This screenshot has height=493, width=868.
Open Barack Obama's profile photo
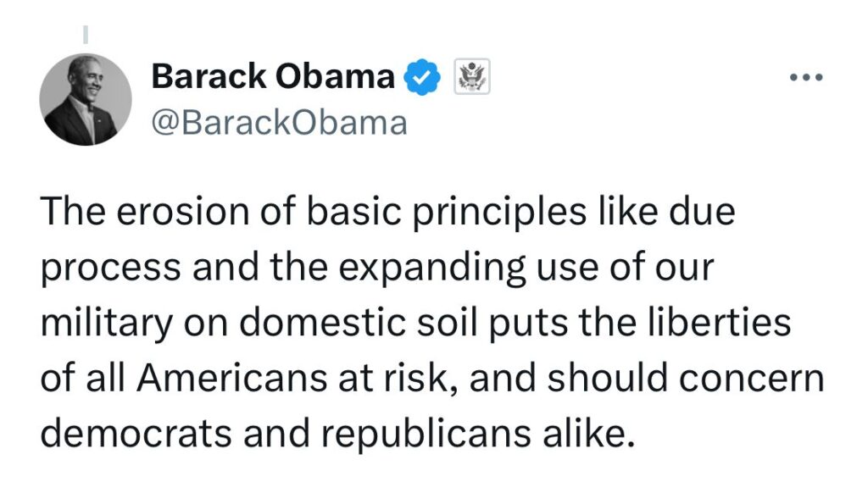click(x=86, y=100)
